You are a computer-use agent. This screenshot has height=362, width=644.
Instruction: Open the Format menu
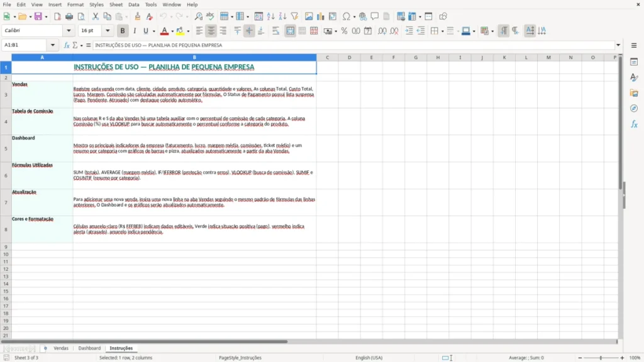(x=75, y=4)
